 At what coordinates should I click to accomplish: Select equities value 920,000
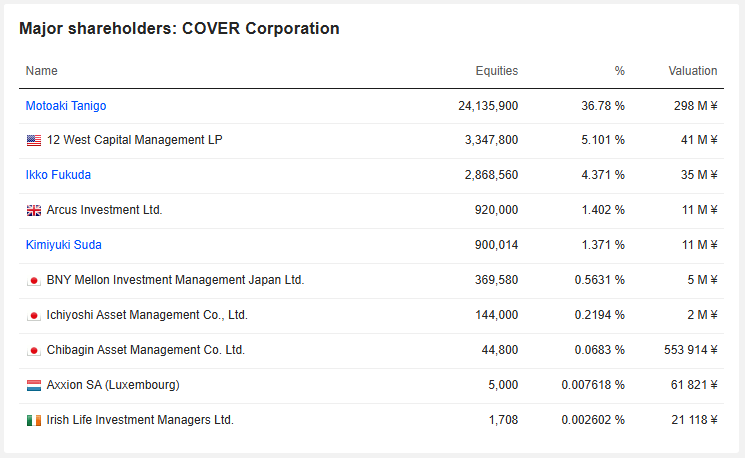click(x=497, y=210)
